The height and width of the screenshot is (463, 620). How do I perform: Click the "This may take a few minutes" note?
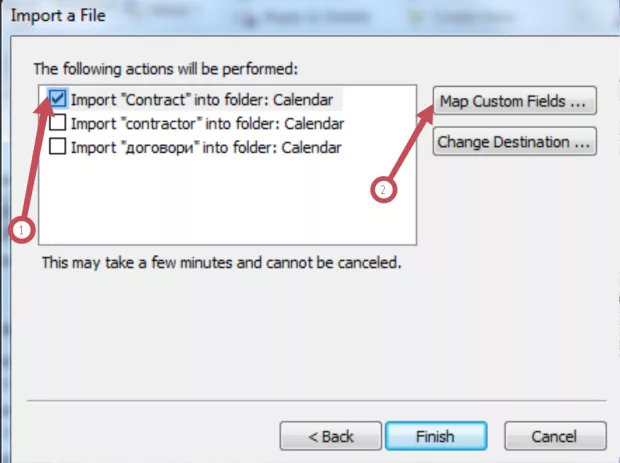click(x=221, y=264)
